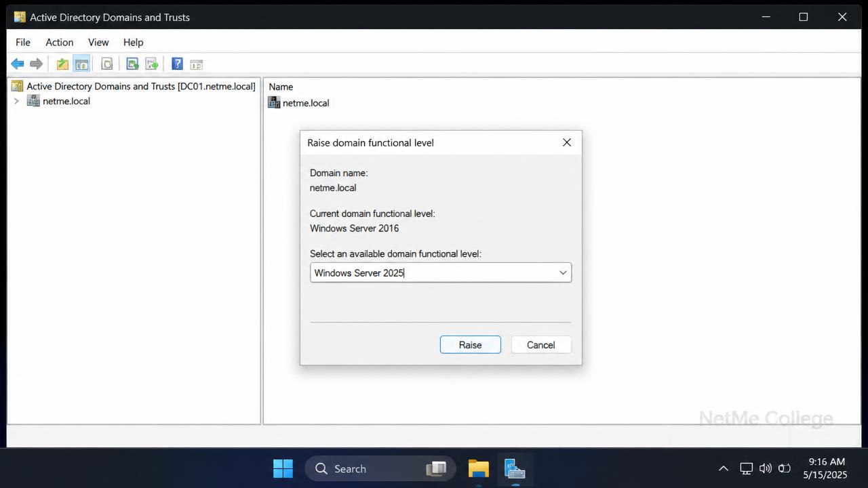Click the Refresh toolbar icon

pos(133,64)
